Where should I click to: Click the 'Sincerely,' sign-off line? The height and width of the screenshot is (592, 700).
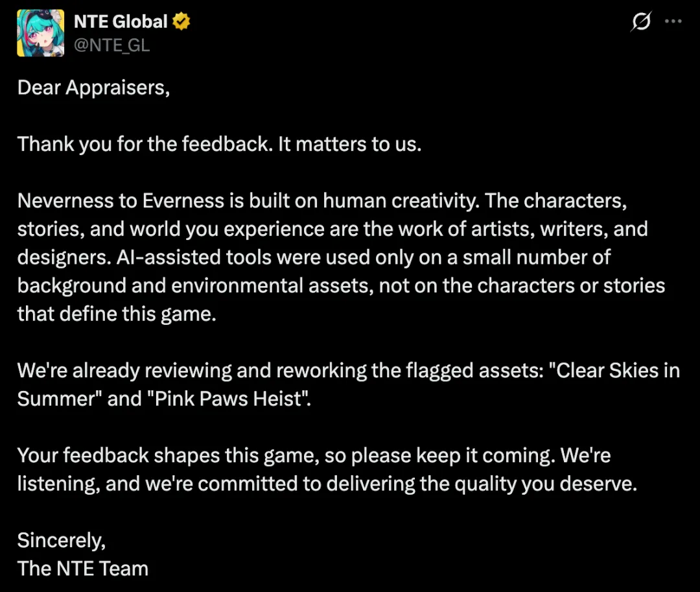point(62,541)
